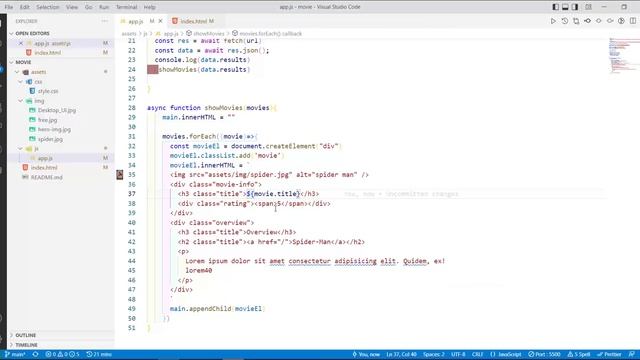Toggle bottom panel layout icon
The width and height of the screenshot is (640, 360).
tap(565, 7)
